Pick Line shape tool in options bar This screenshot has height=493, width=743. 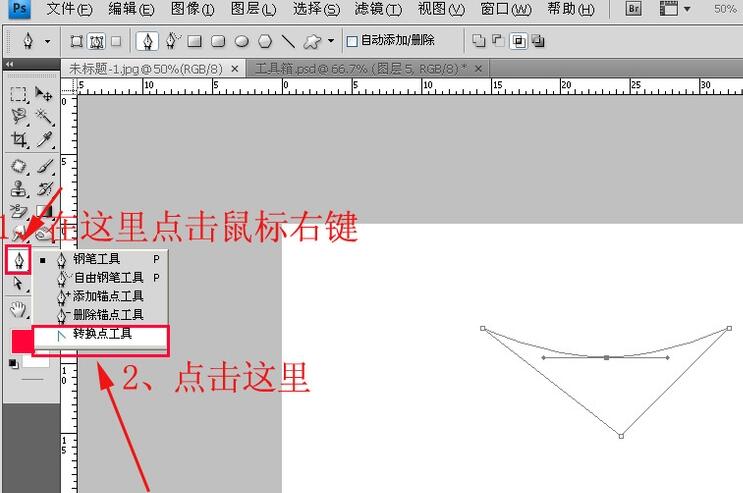tap(288, 42)
